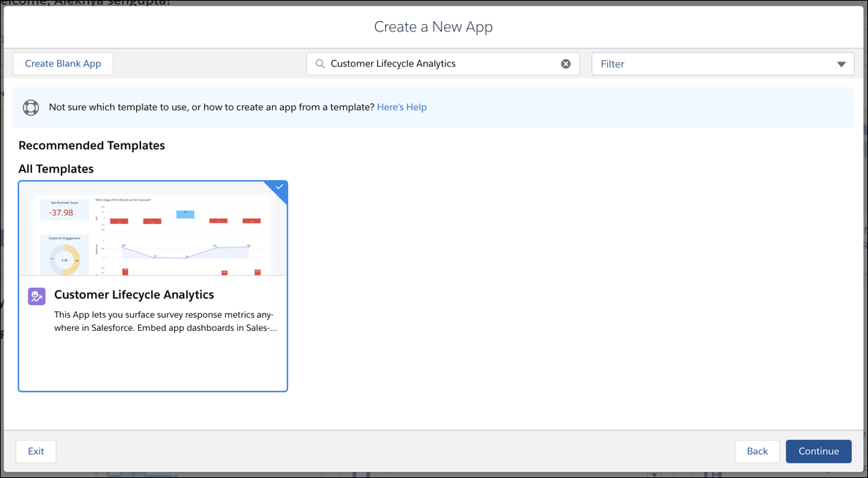Click Create Blank App
This screenshot has height=478, width=868.
tap(63, 64)
